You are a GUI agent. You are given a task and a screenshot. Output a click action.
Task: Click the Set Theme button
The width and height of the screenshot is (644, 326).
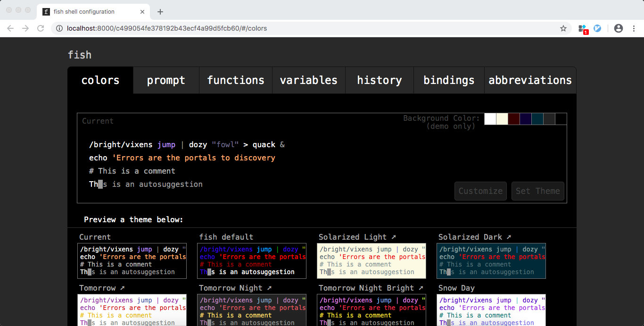pyautogui.click(x=537, y=191)
